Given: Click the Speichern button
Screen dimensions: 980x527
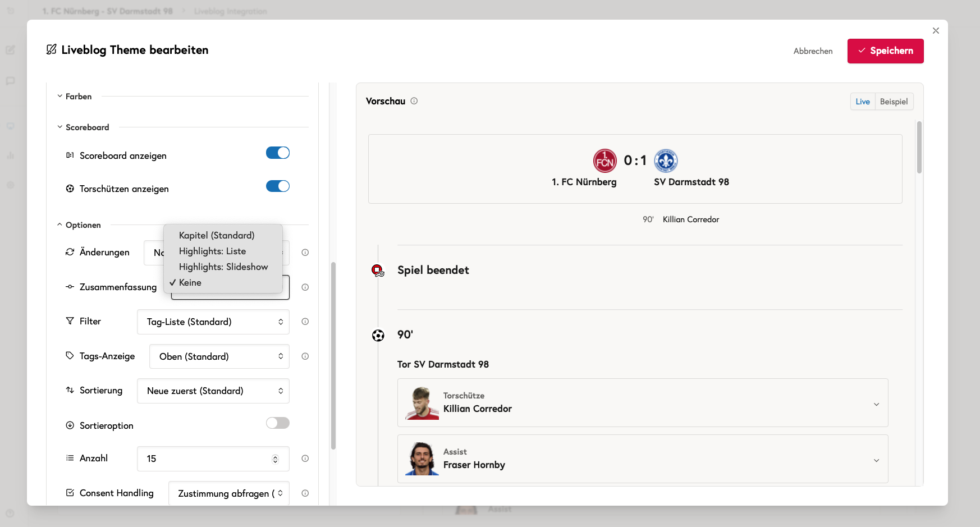Looking at the screenshot, I should click(x=886, y=51).
